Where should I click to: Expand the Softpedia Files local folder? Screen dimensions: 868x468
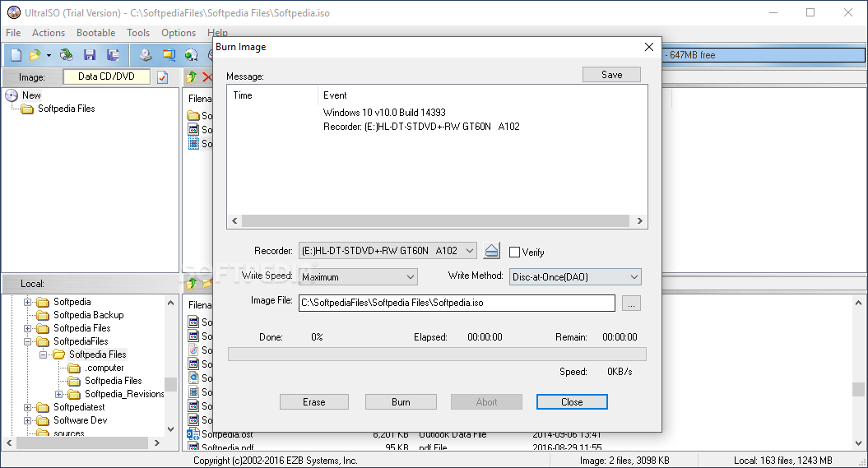pyautogui.click(x=27, y=329)
